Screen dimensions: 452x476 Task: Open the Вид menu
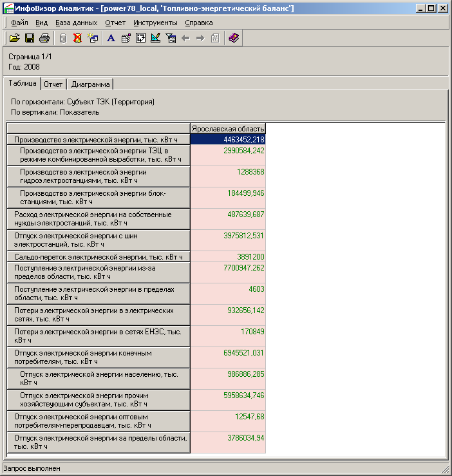(42, 23)
